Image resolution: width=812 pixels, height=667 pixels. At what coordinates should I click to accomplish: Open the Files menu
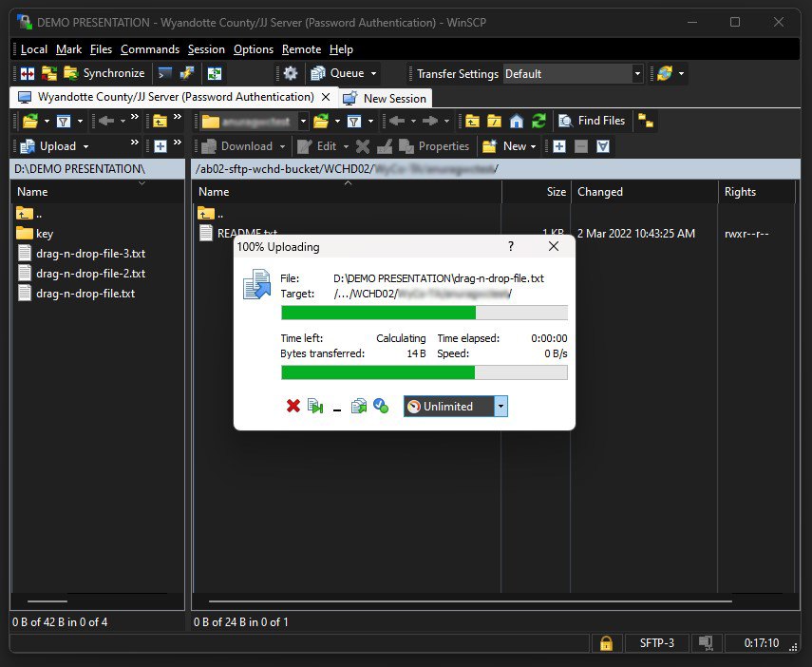(x=101, y=49)
